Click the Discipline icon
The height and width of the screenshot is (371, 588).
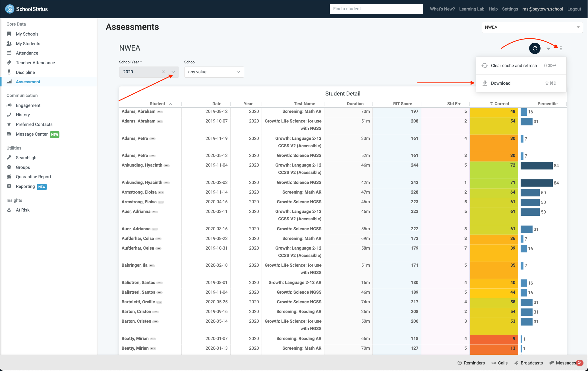point(9,72)
